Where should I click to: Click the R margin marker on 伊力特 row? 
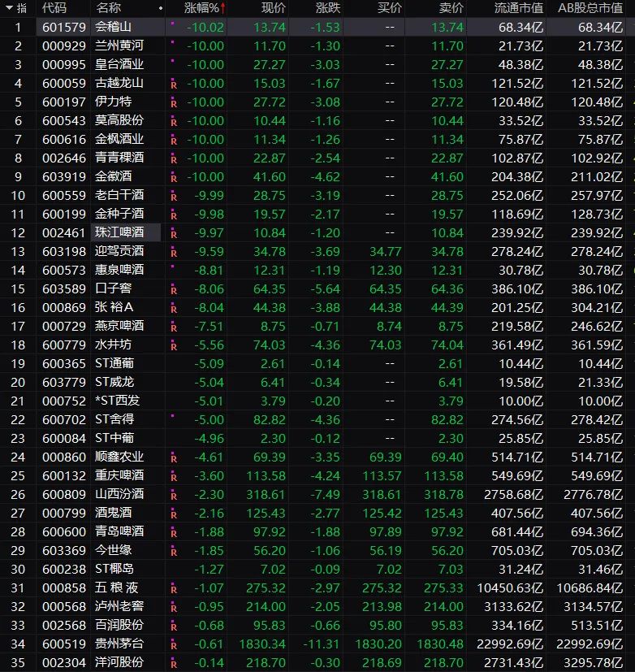pyautogui.click(x=174, y=103)
